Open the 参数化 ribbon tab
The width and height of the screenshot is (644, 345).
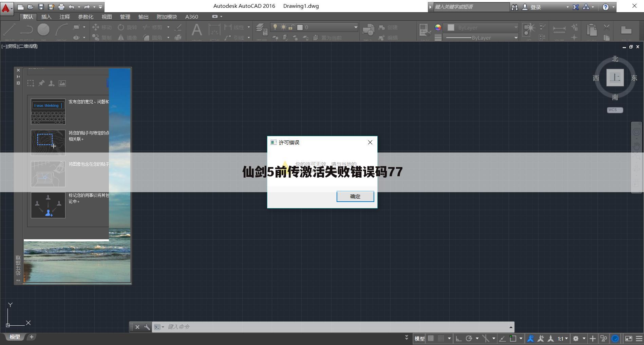[x=86, y=17]
